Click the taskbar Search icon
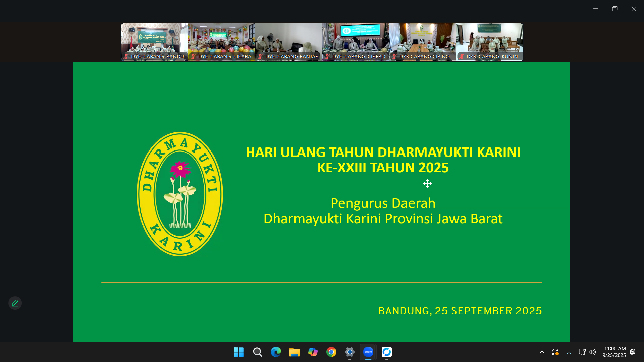 click(257, 352)
